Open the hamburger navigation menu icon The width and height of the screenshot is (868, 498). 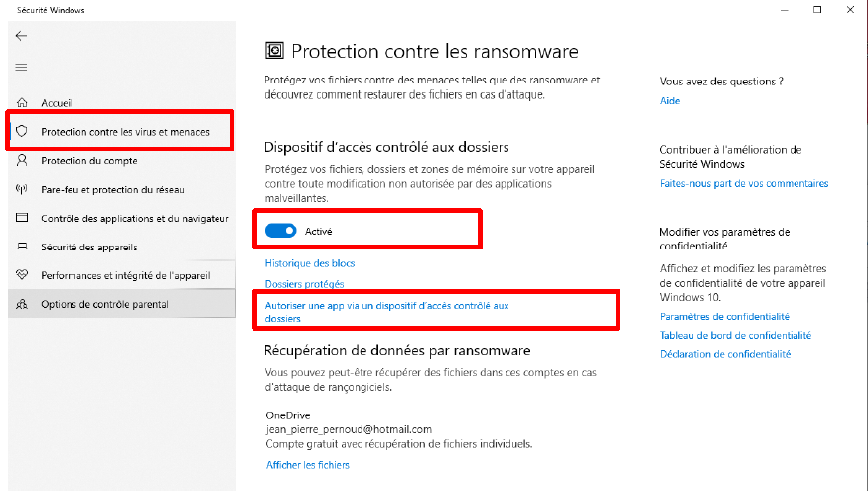(x=21, y=67)
